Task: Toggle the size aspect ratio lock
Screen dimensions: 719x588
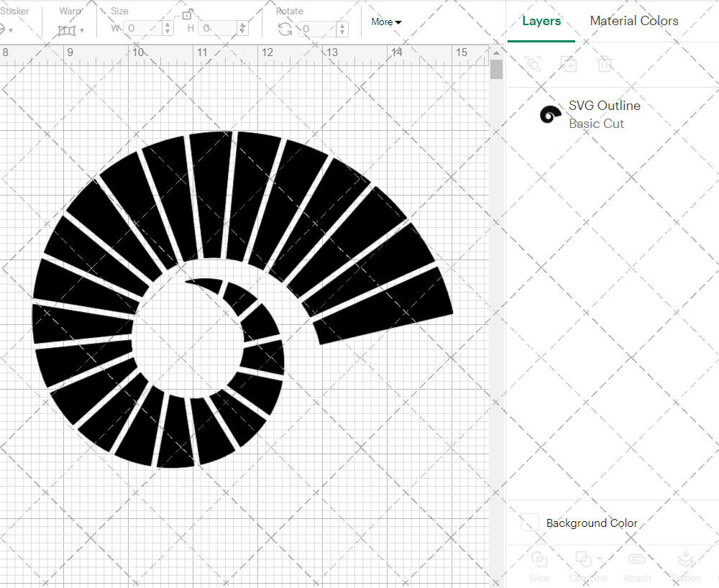Action: (187, 14)
